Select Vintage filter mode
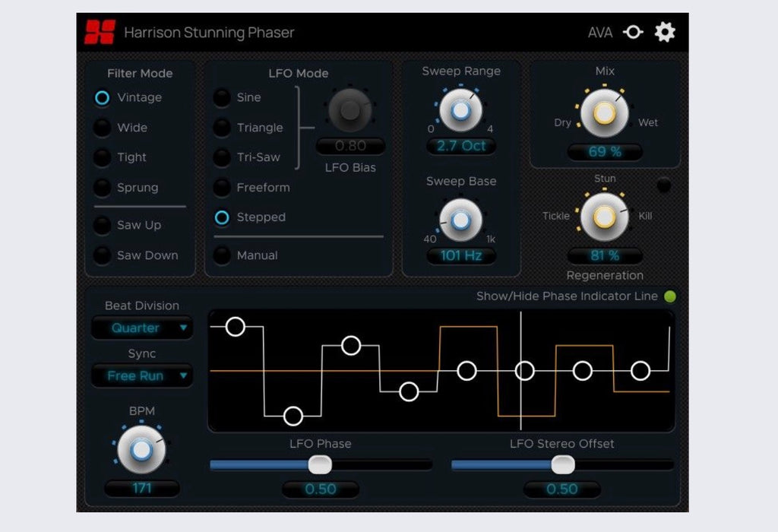Screen dimensions: 778x532 coord(103,98)
